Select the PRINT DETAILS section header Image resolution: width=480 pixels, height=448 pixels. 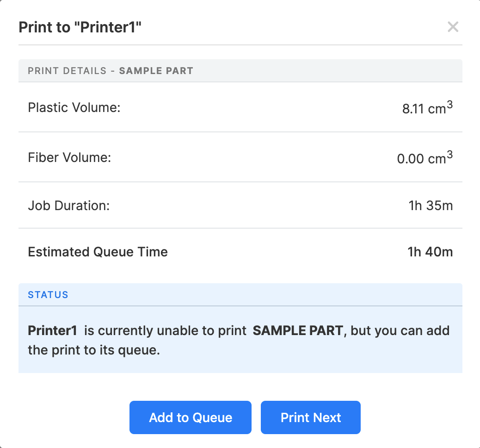(x=67, y=70)
